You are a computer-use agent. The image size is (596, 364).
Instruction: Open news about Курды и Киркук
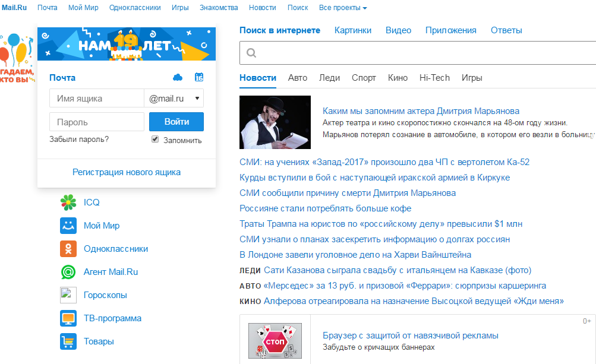[374, 178]
